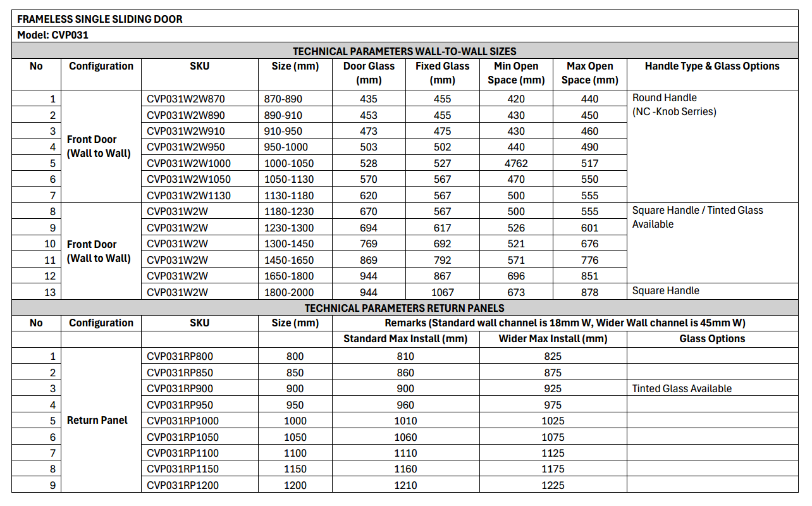Select the Model: CVP031 title cell

click(x=405, y=35)
